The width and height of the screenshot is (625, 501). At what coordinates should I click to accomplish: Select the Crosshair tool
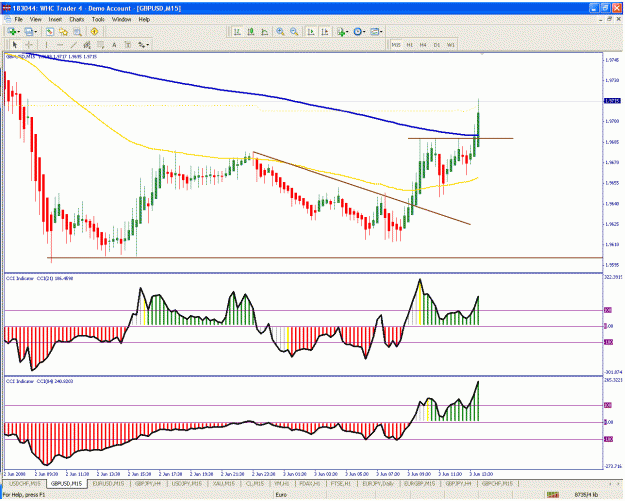coord(29,45)
